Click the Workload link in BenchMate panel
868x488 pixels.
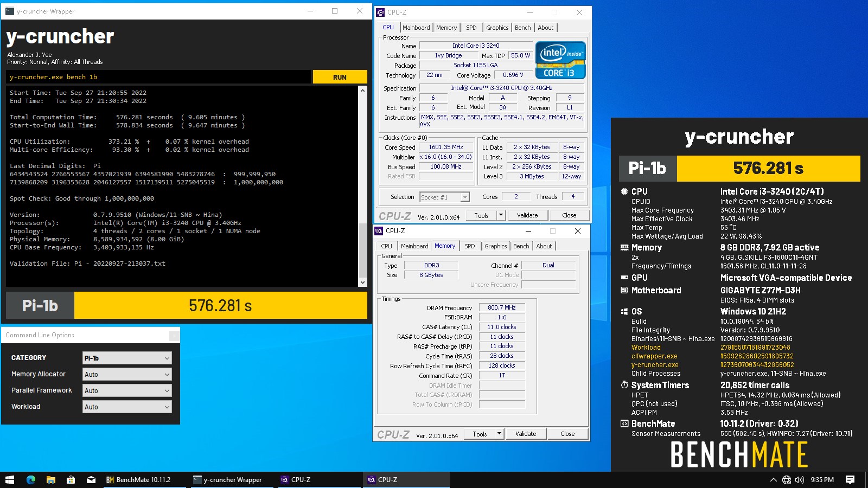(646, 348)
